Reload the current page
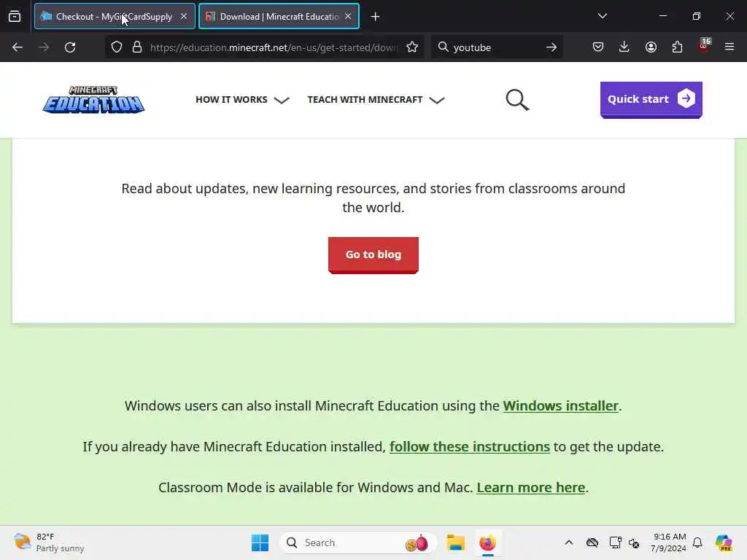 [70, 47]
